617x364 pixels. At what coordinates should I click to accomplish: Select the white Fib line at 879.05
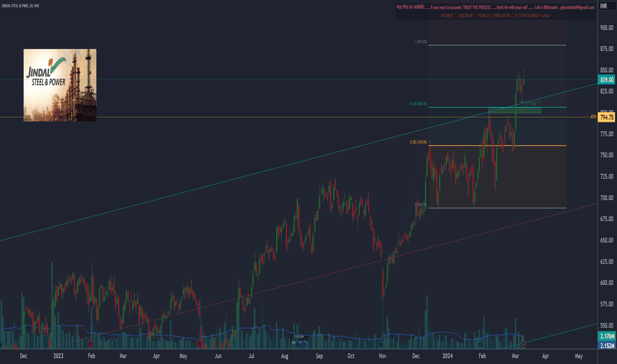point(497,45)
